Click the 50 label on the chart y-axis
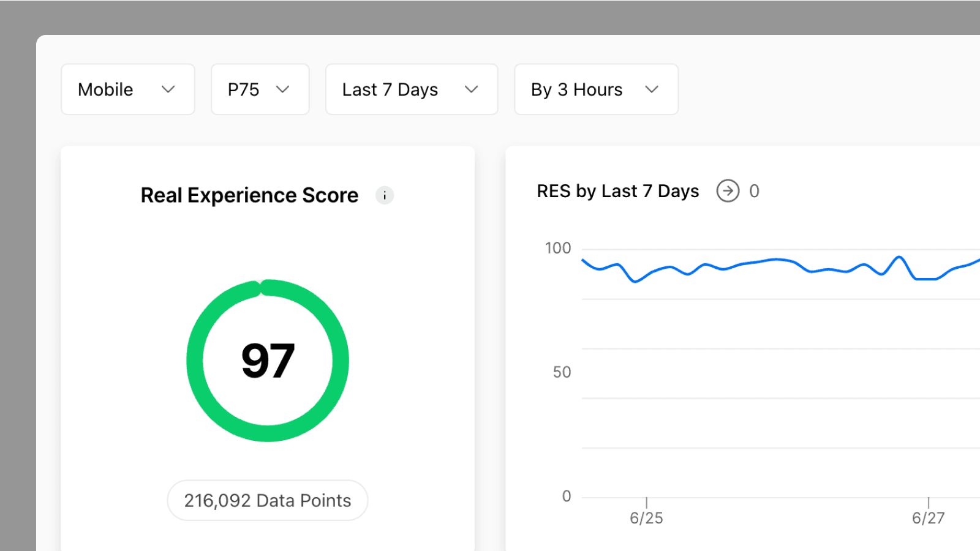980x551 pixels. (562, 372)
